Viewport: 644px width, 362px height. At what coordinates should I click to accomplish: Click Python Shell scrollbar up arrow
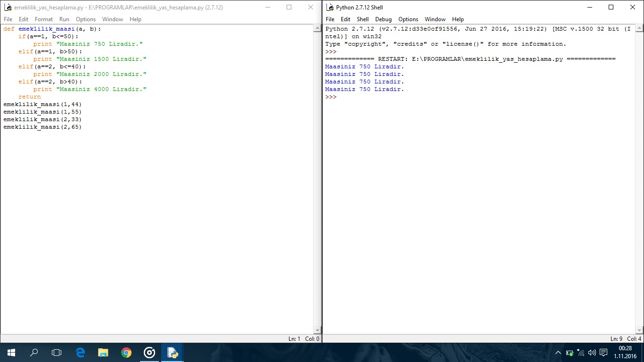click(639, 29)
